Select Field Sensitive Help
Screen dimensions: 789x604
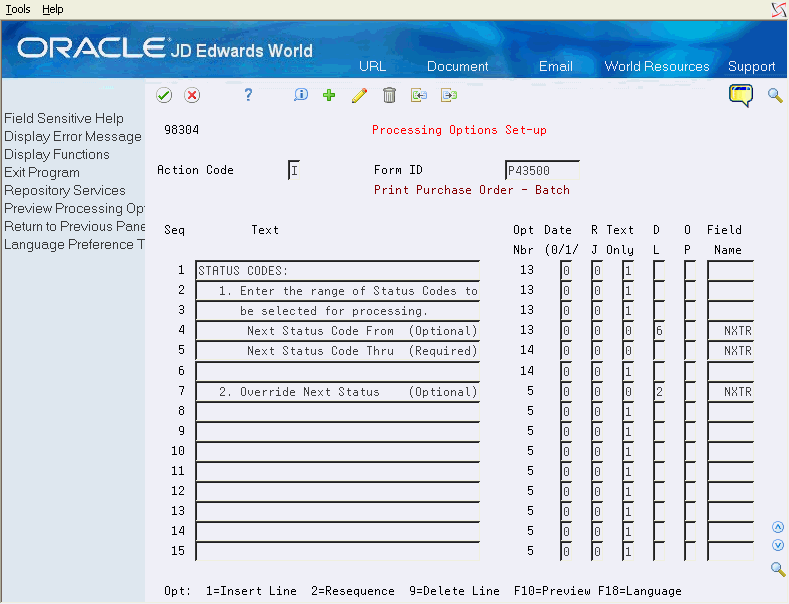click(64, 118)
